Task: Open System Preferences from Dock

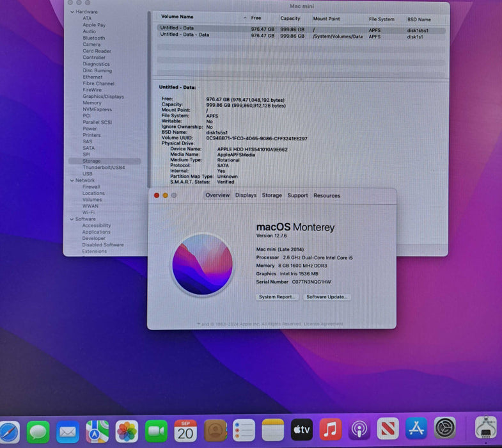Action: [x=445, y=428]
